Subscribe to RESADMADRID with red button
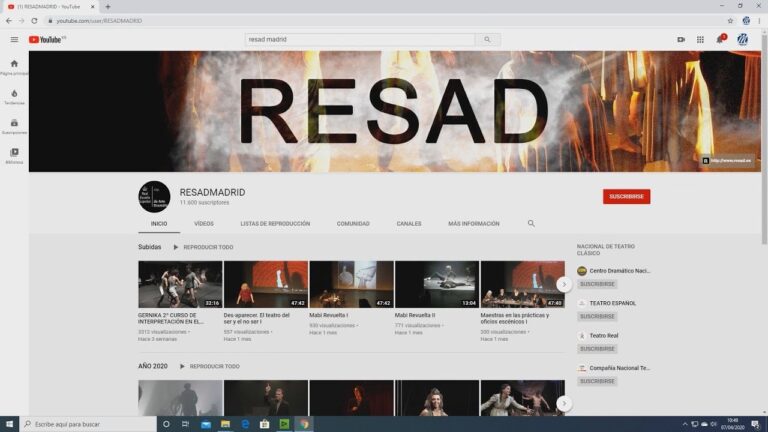 click(x=626, y=196)
